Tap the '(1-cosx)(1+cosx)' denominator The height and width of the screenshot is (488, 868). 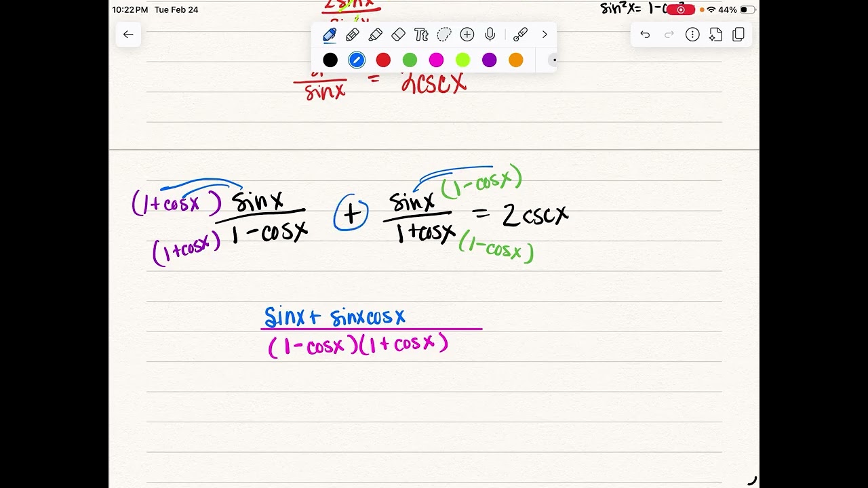coord(358,345)
